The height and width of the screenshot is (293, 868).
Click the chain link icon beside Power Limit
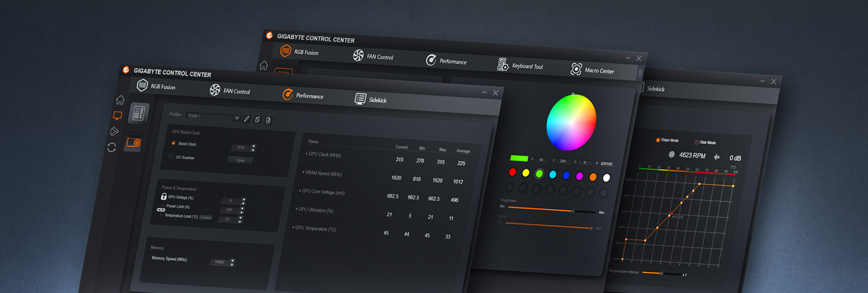161,210
